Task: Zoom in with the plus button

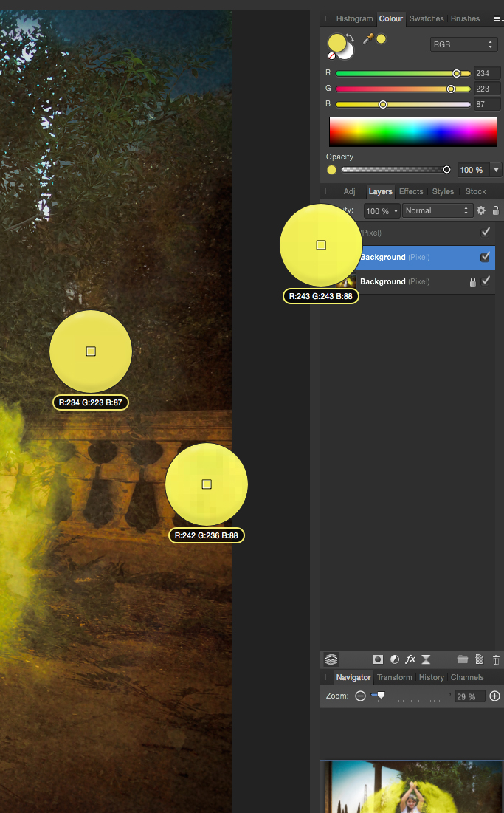Action: pyautogui.click(x=494, y=696)
